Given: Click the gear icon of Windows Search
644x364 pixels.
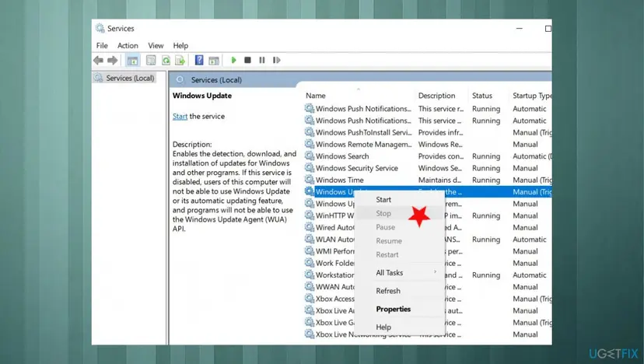Looking at the screenshot, I should (x=310, y=156).
